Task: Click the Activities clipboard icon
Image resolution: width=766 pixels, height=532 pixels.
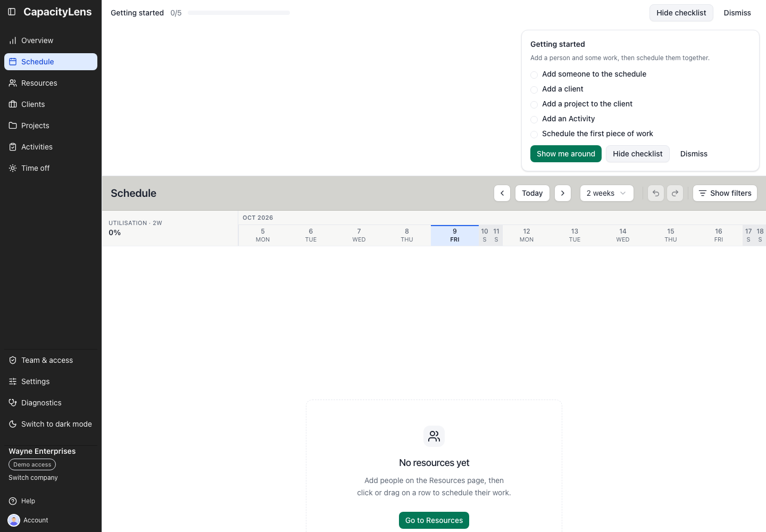Action: (x=13, y=147)
